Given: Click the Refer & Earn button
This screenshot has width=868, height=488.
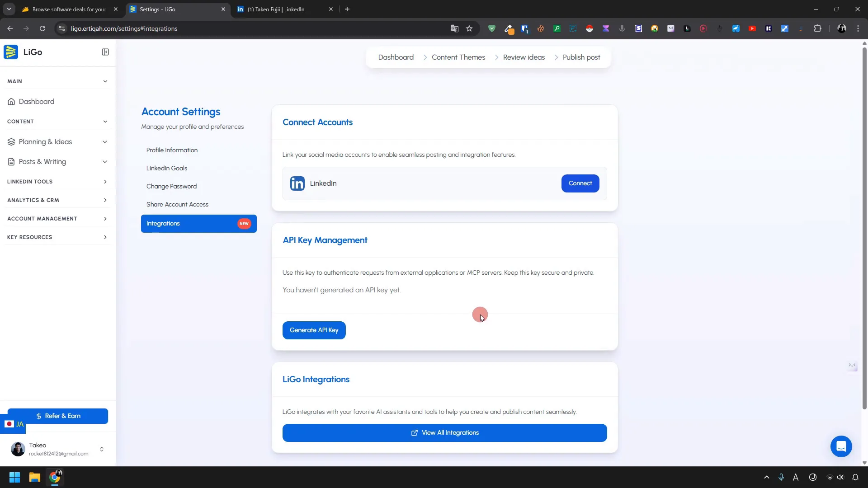Looking at the screenshot, I should 58,416.
